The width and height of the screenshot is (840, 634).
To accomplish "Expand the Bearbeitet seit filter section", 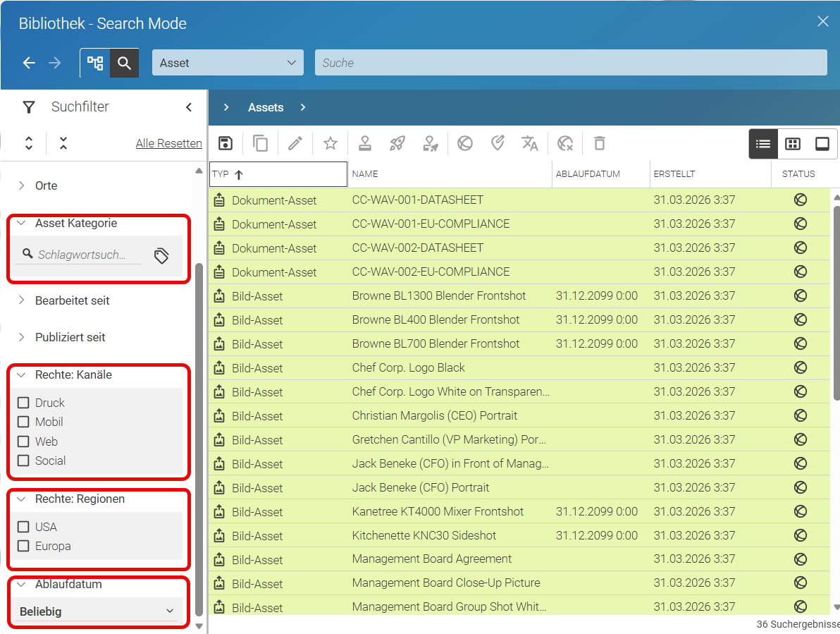I will [21, 300].
